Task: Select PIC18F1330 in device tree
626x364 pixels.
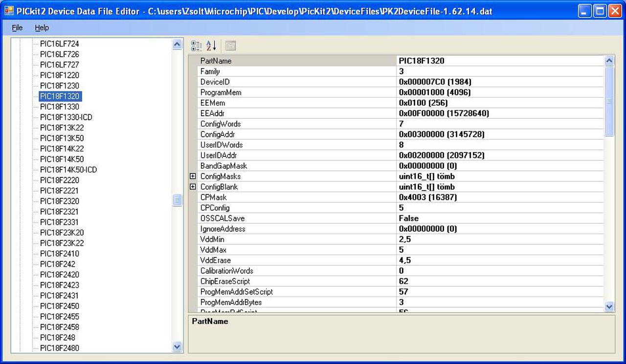Action: click(x=59, y=107)
